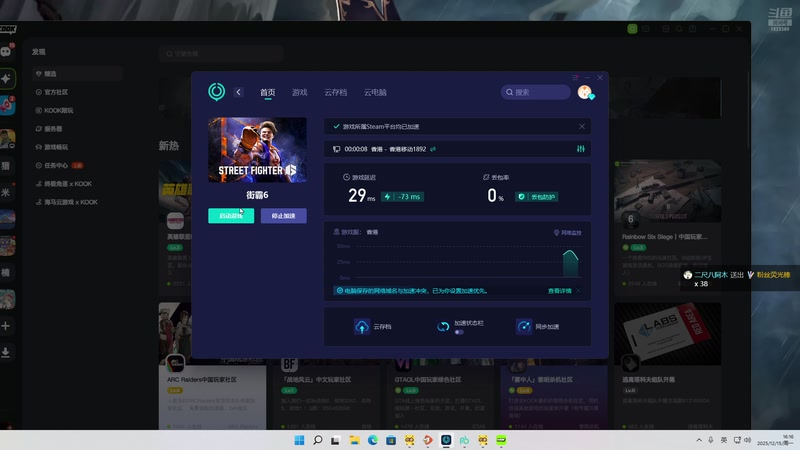This screenshot has height=450, width=800.
Task: Focus the KOOK discover search field
Action: [221, 54]
